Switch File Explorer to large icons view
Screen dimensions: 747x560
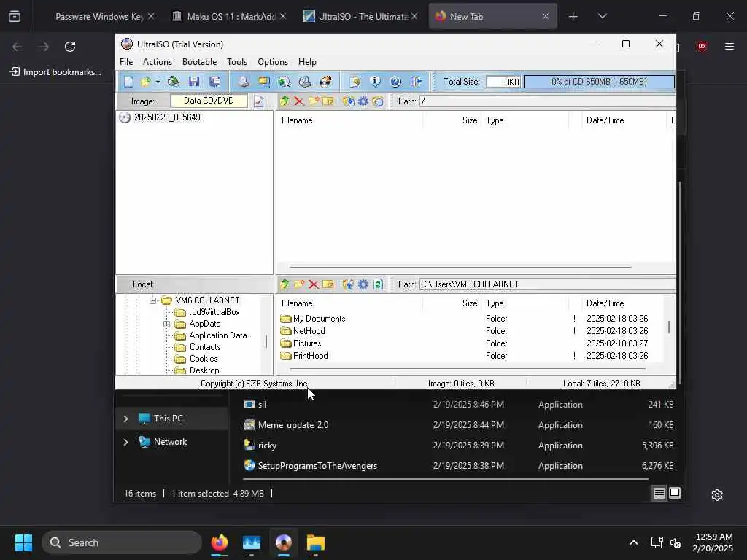pos(675,494)
